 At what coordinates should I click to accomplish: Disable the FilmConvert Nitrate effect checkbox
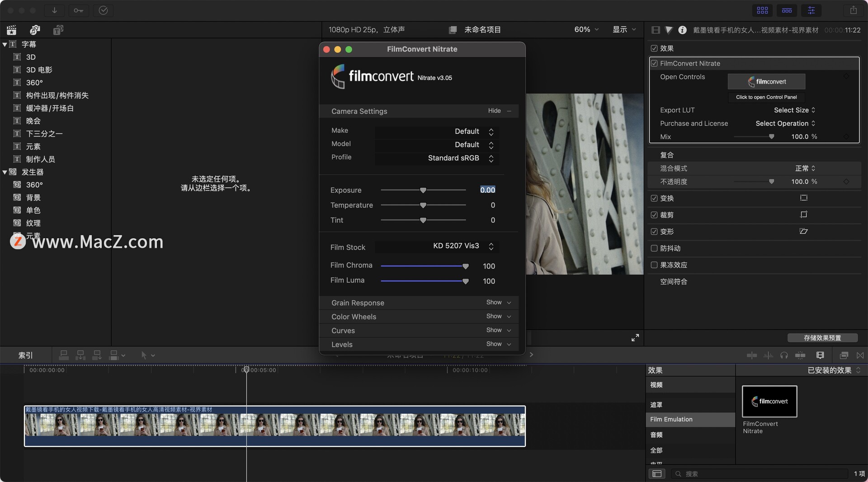pos(654,63)
